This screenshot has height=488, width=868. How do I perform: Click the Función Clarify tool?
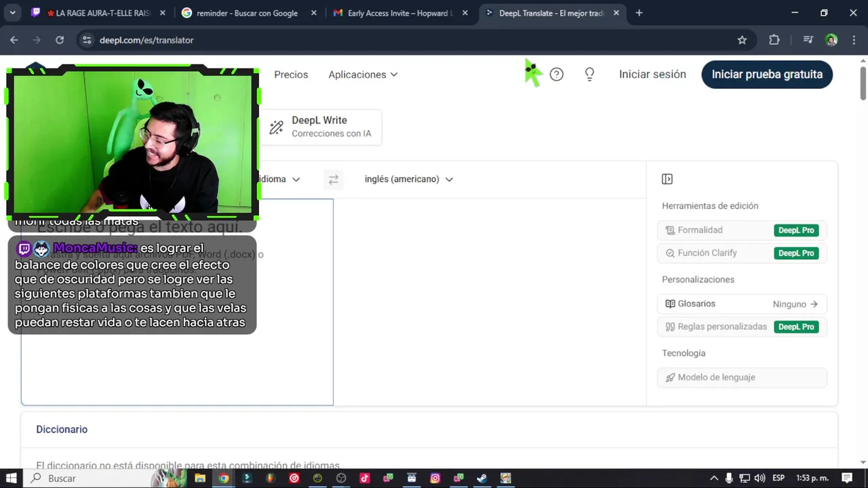(x=742, y=253)
